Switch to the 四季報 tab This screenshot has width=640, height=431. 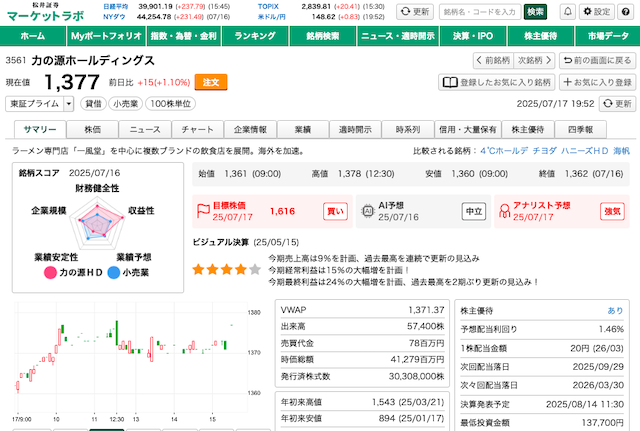(x=580, y=130)
